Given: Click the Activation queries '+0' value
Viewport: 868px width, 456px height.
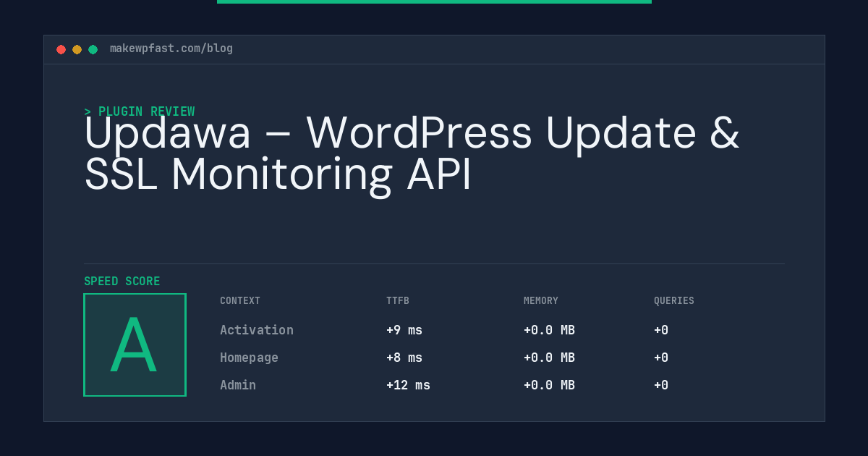Looking at the screenshot, I should click(661, 330).
